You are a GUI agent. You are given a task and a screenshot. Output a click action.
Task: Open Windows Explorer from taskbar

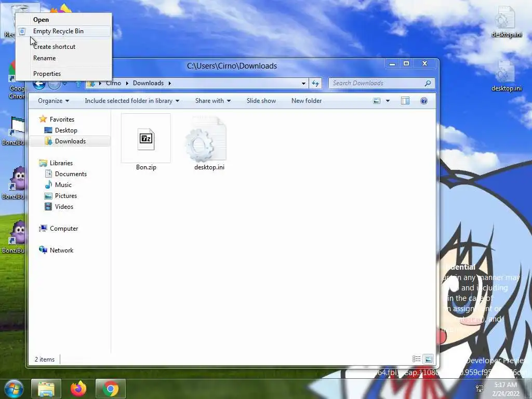point(46,389)
